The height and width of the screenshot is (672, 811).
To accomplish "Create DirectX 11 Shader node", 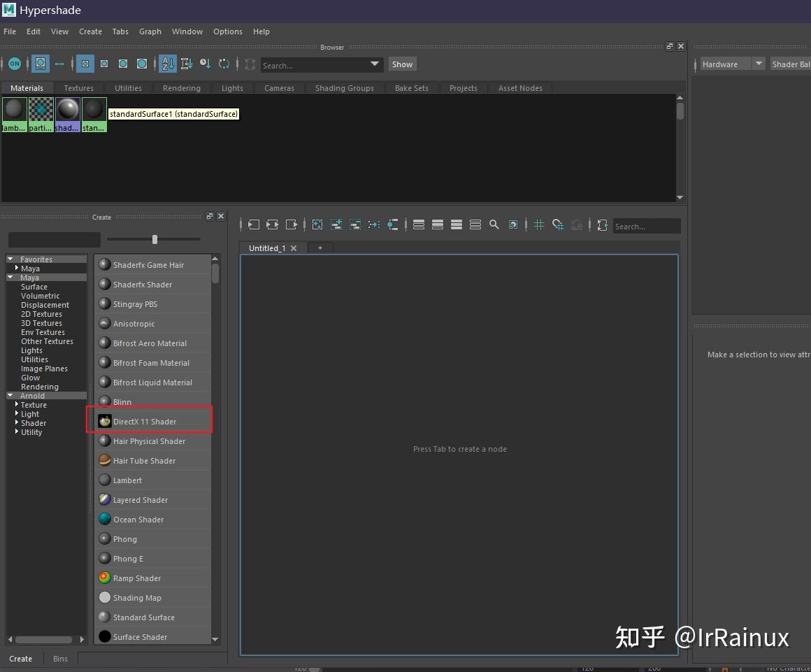I will point(153,421).
